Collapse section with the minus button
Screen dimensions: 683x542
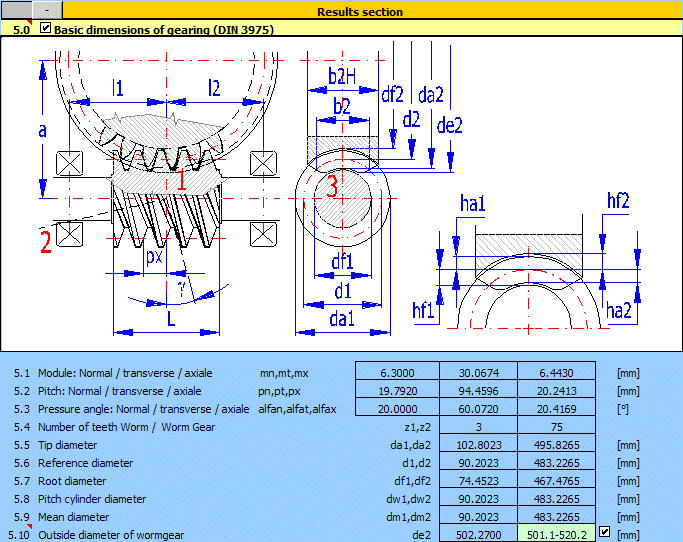click(x=47, y=10)
